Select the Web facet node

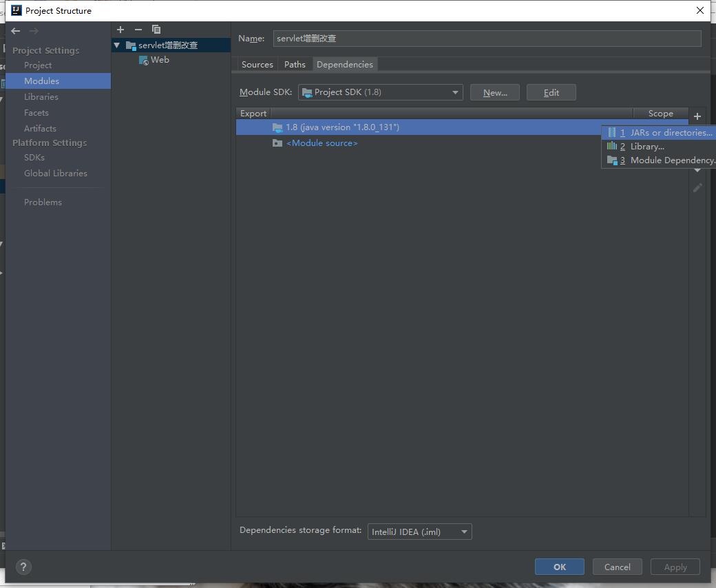tap(160, 60)
